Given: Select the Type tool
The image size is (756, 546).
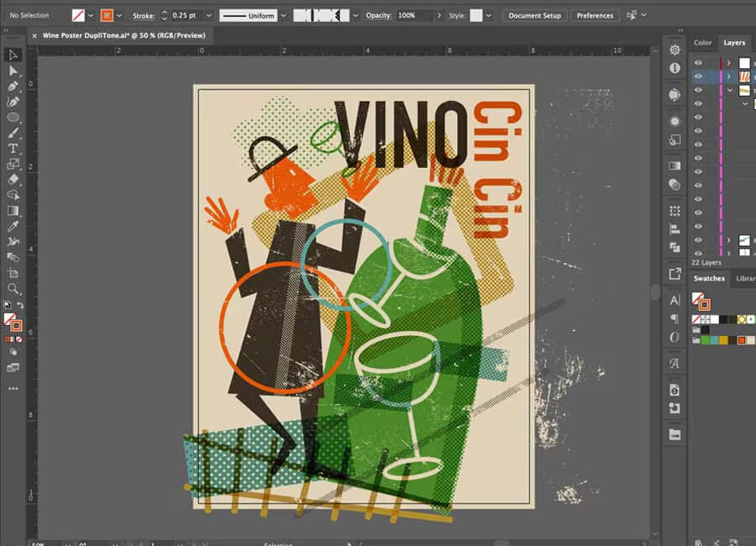Looking at the screenshot, I should click(13, 149).
